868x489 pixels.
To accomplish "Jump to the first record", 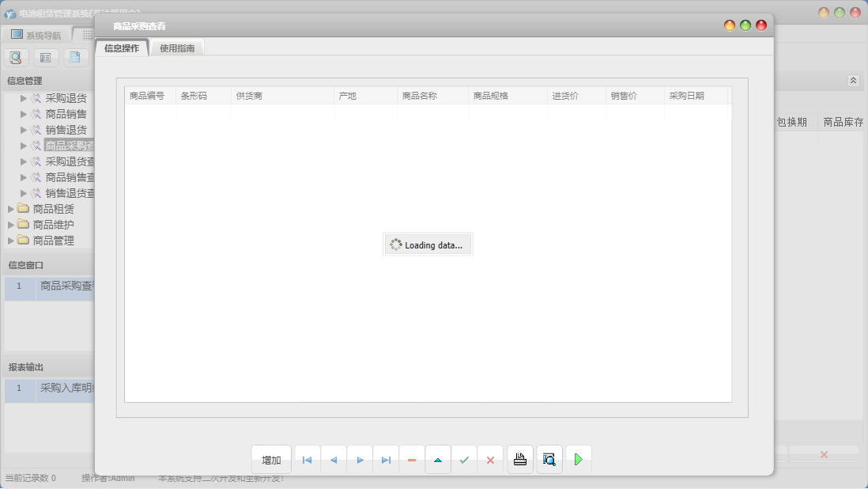I will coord(308,460).
